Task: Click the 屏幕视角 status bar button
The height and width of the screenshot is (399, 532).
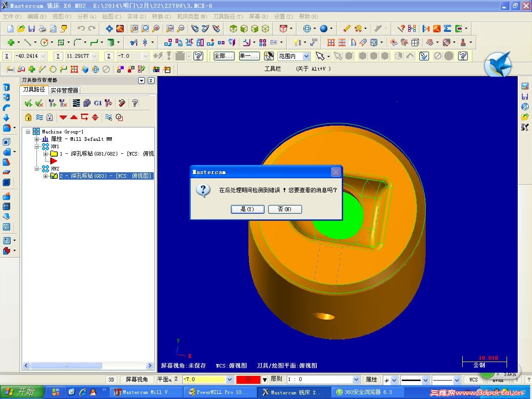Action: 137,379
